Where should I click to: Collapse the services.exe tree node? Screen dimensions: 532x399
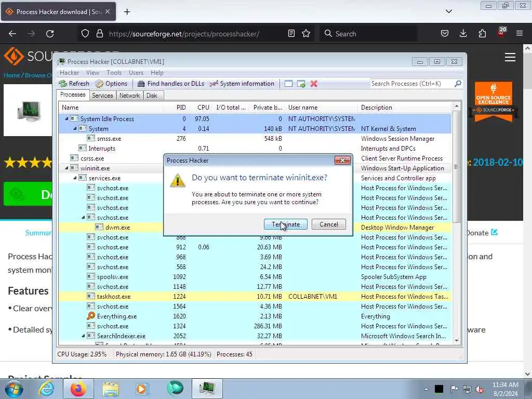[x=75, y=178]
